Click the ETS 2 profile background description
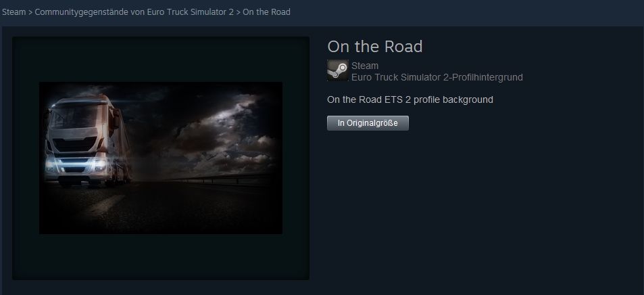 [410, 99]
